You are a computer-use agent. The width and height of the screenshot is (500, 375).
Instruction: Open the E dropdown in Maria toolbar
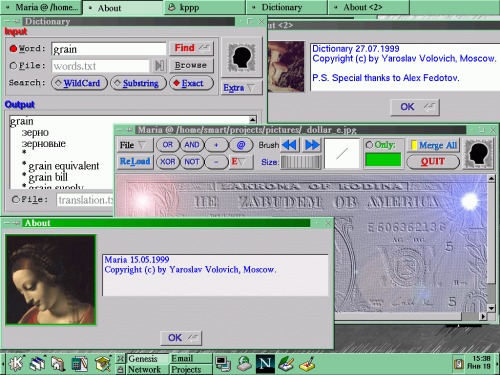(x=241, y=162)
